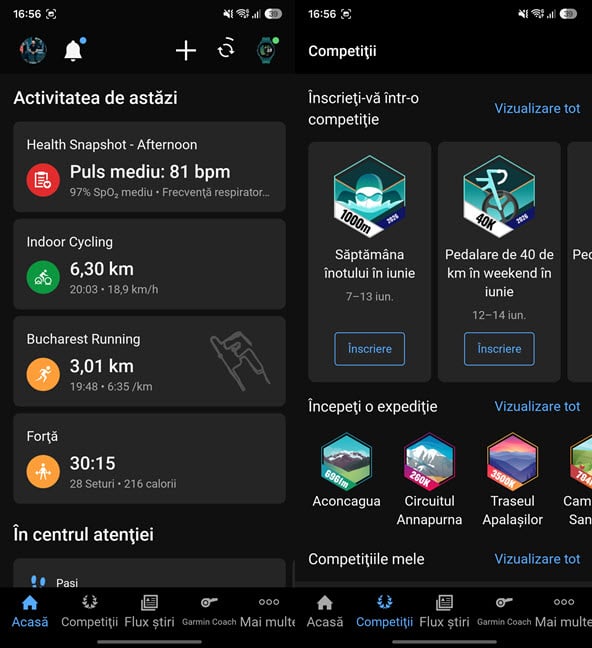Image resolution: width=592 pixels, height=648 pixels.
Task: Open Mai multe menu on right screen
Action: (563, 612)
